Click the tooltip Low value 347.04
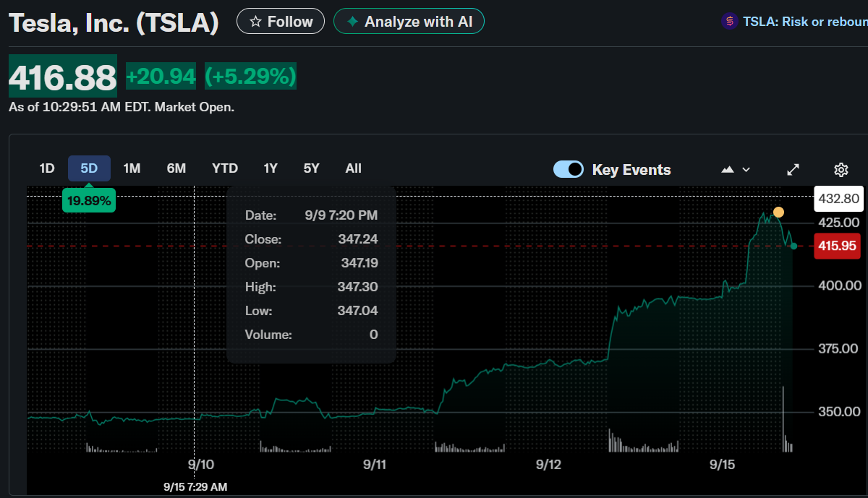The width and height of the screenshot is (868, 498). (x=358, y=311)
